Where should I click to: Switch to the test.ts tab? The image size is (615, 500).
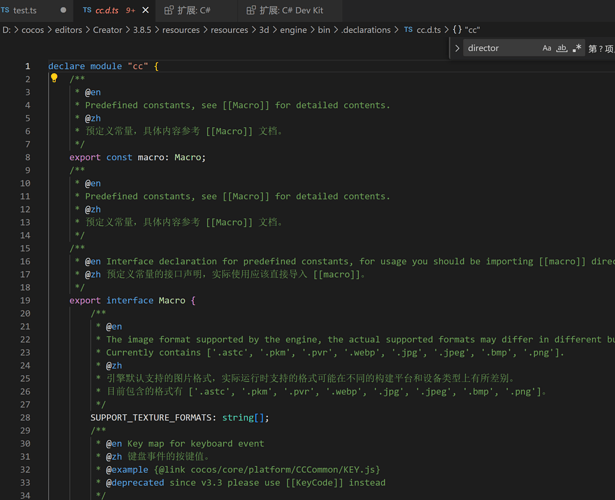coord(25,10)
